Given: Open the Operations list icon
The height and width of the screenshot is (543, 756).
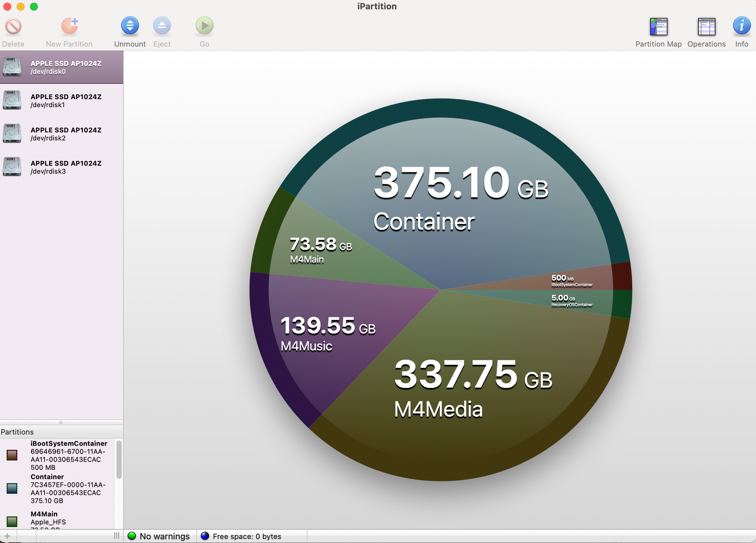Looking at the screenshot, I should pyautogui.click(x=706, y=27).
